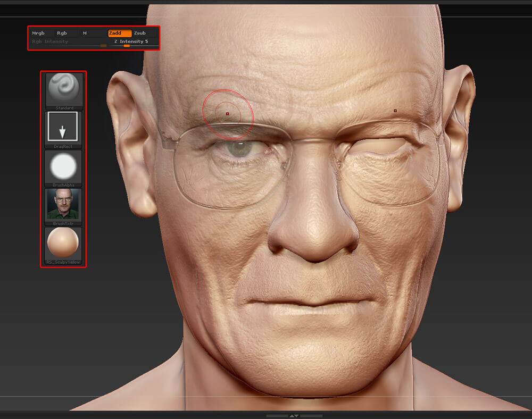Expand the bottom shelf divider arrows
This screenshot has height=419, width=532.
click(294, 416)
